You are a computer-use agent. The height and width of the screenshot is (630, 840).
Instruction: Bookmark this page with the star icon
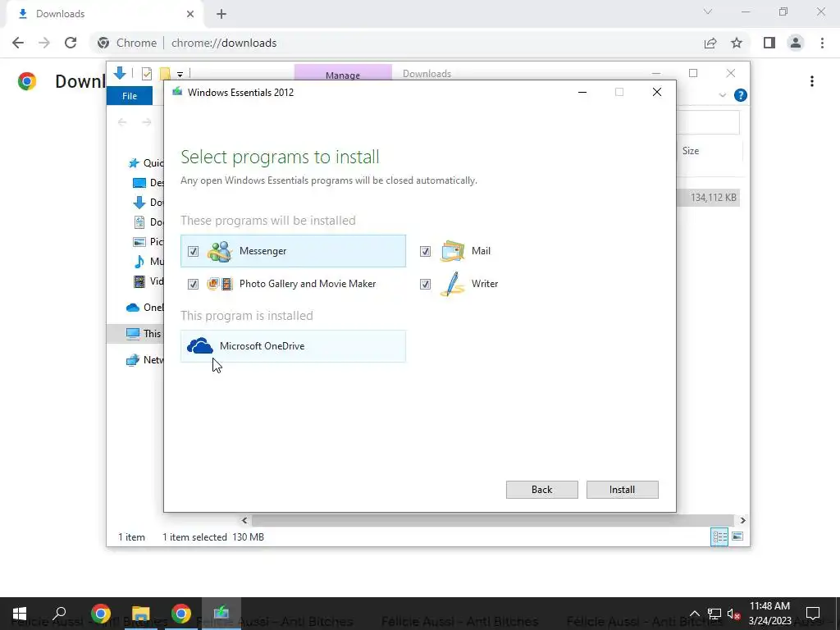737,43
